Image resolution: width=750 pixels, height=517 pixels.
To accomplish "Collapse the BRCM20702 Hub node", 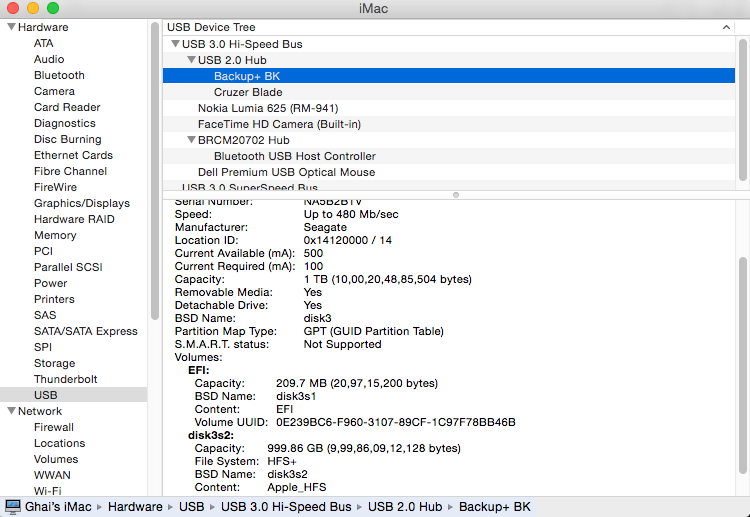I will 191,140.
